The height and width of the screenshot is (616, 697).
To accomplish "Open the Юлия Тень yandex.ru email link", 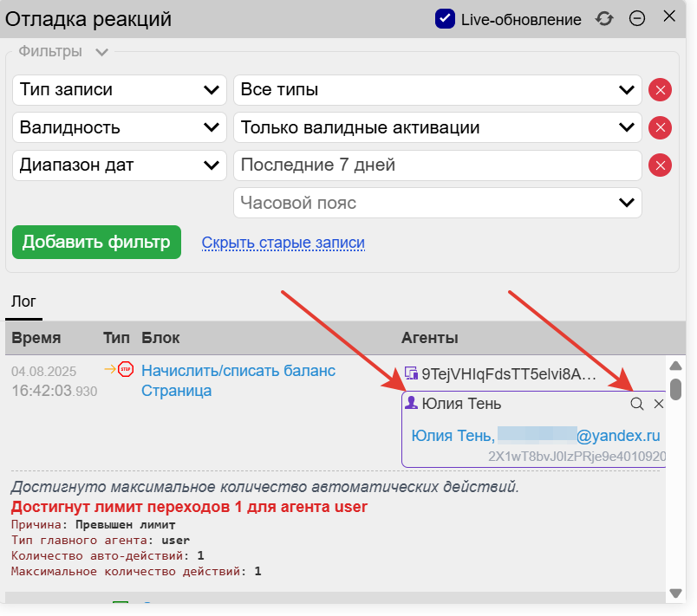I will [536, 436].
